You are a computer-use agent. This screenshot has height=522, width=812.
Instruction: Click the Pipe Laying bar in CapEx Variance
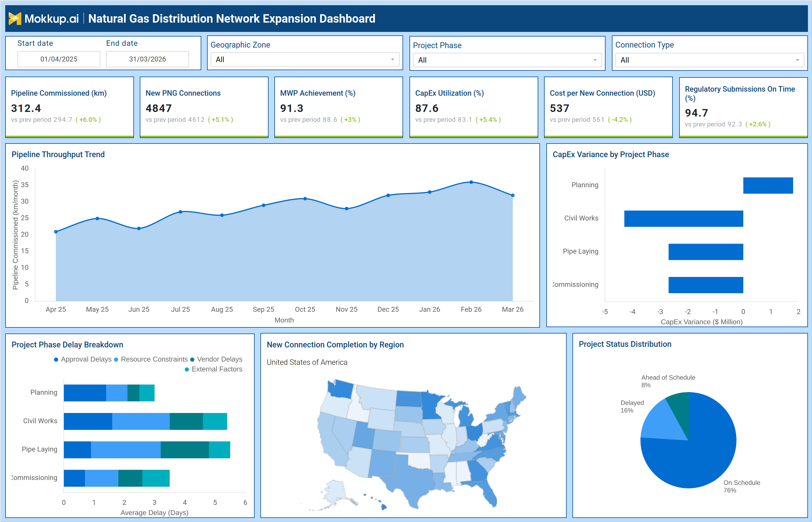coord(706,252)
